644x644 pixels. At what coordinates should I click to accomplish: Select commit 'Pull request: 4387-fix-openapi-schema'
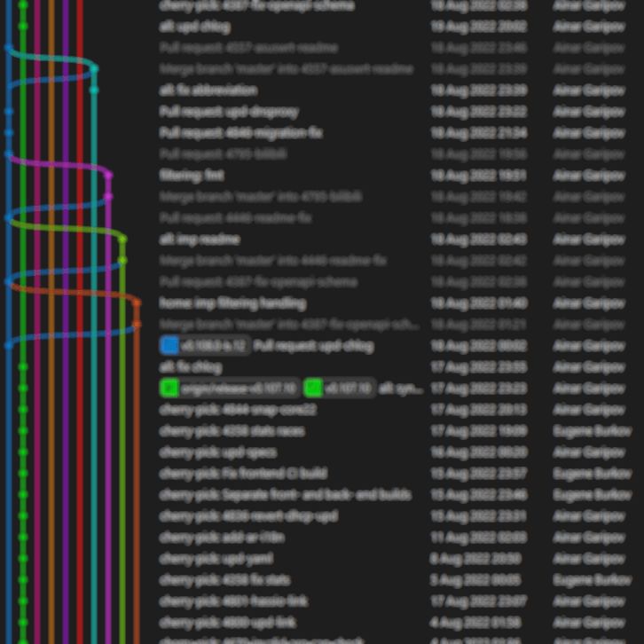point(259,282)
